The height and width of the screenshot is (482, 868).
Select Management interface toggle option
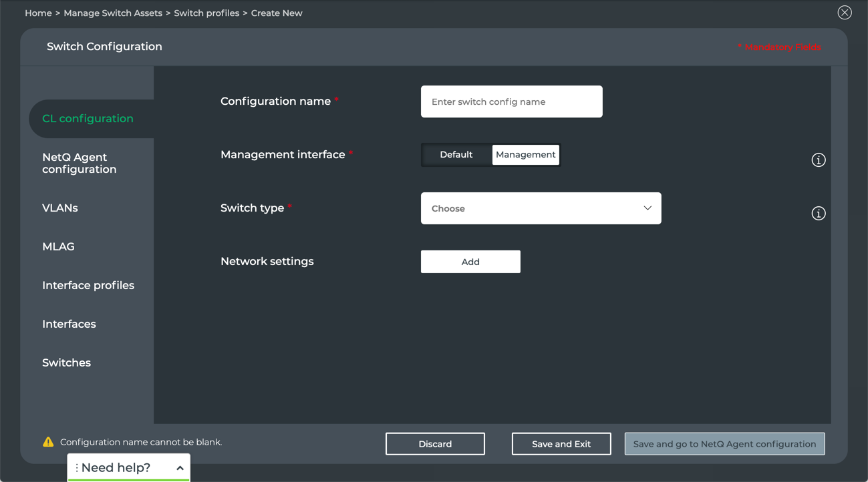[x=525, y=155]
